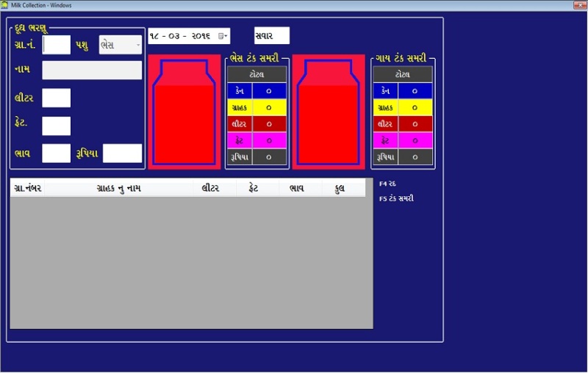Click રૂપિયા value cell in ભેસ ટંક સમરી
588x373 pixels.
pos(269,157)
